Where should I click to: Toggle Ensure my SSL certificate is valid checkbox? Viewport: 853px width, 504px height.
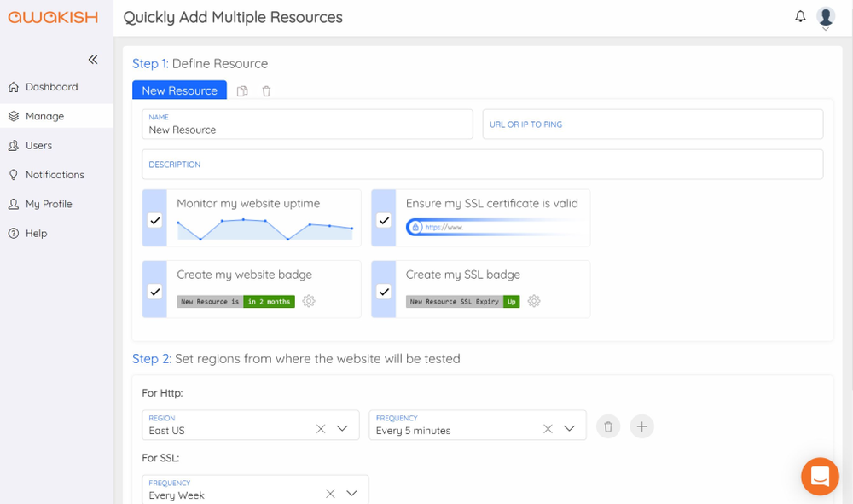(384, 220)
